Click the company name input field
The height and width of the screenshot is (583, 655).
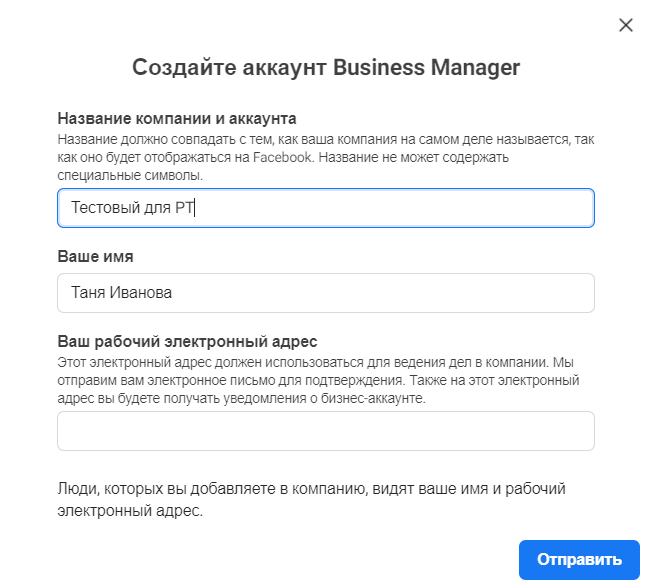coord(326,208)
